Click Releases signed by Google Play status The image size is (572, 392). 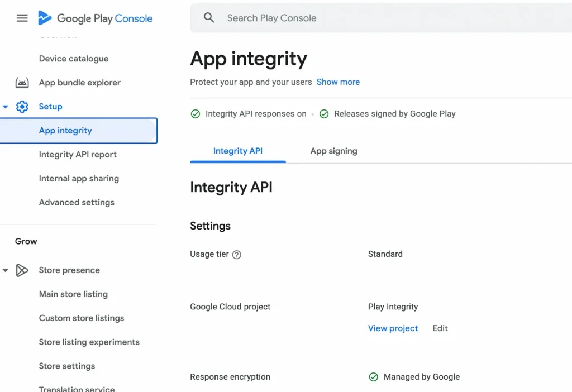point(395,114)
